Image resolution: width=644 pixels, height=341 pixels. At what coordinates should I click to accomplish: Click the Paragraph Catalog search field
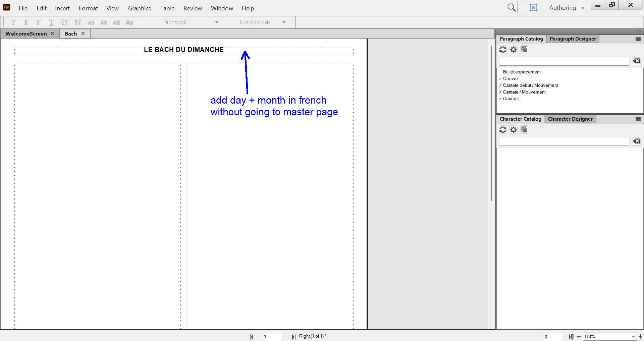point(564,61)
